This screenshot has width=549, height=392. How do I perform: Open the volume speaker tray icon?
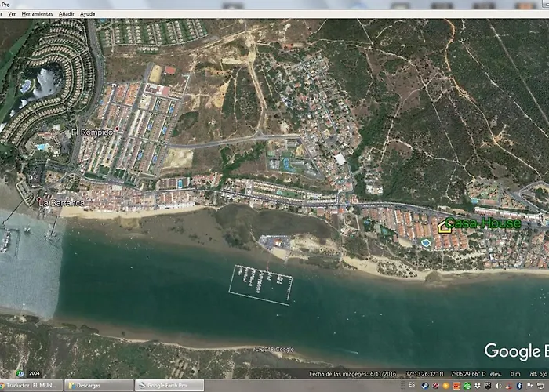[498, 386]
